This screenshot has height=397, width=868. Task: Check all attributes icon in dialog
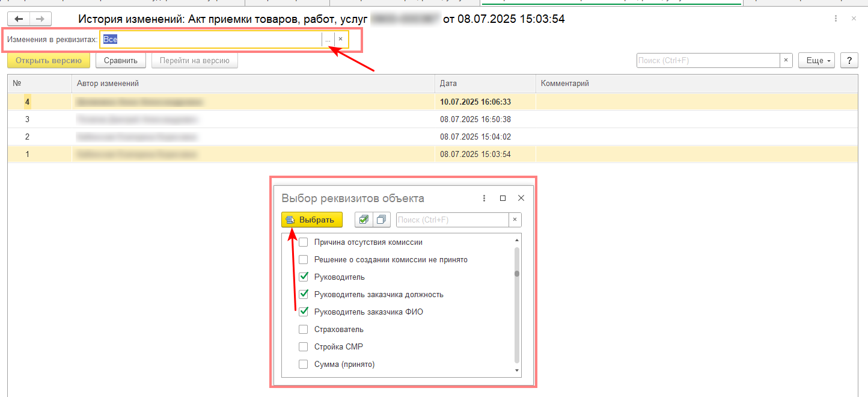click(x=363, y=220)
